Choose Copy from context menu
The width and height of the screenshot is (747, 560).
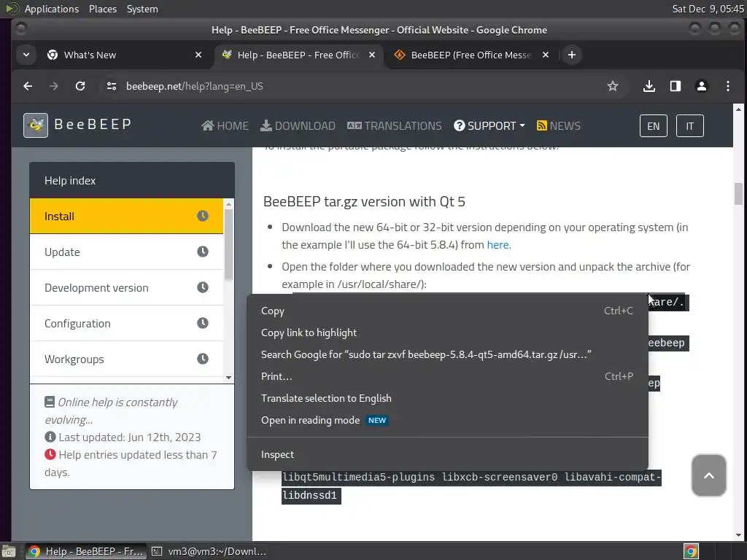(x=447, y=311)
